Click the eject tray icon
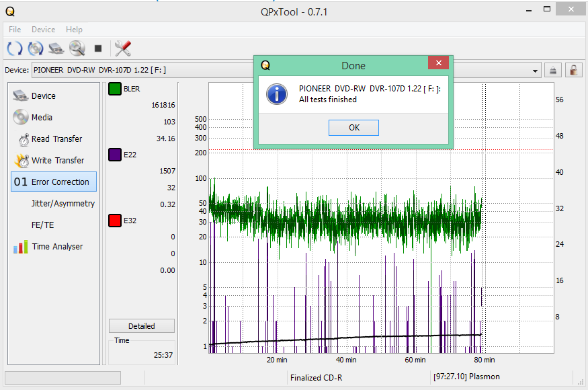Viewport: 588px width, 390px height. pos(553,70)
